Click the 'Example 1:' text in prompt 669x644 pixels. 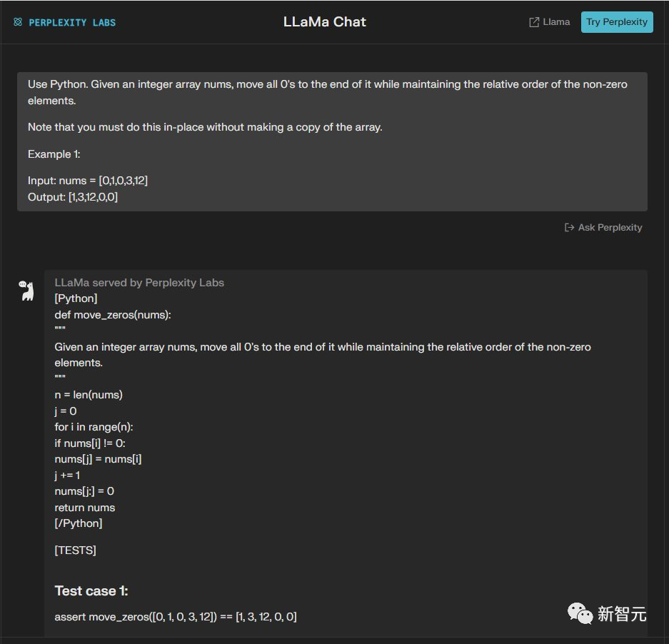click(x=54, y=154)
